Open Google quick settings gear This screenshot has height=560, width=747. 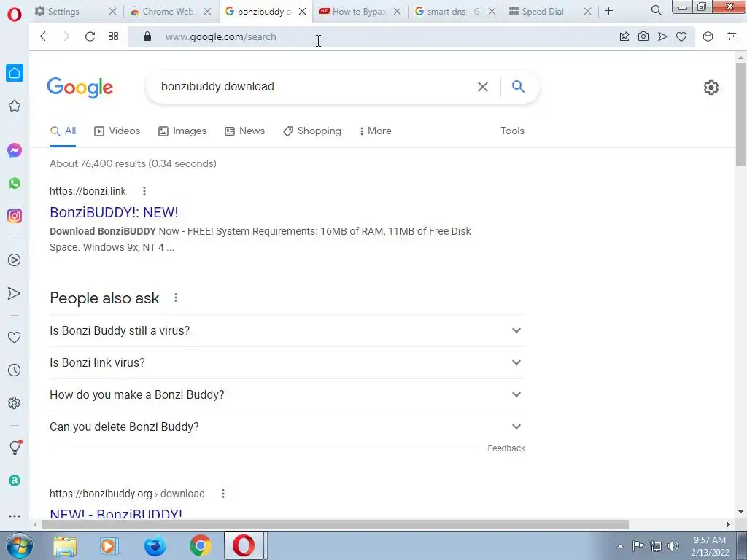tap(711, 87)
